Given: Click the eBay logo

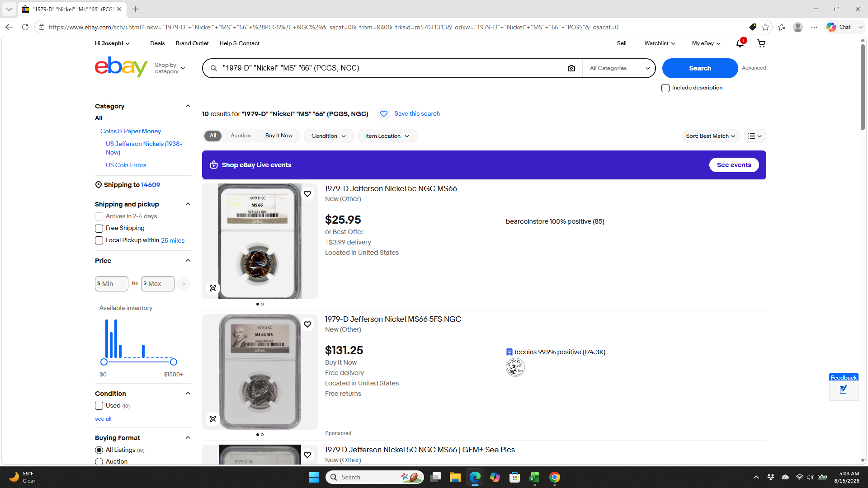Looking at the screenshot, I should pyautogui.click(x=121, y=67).
